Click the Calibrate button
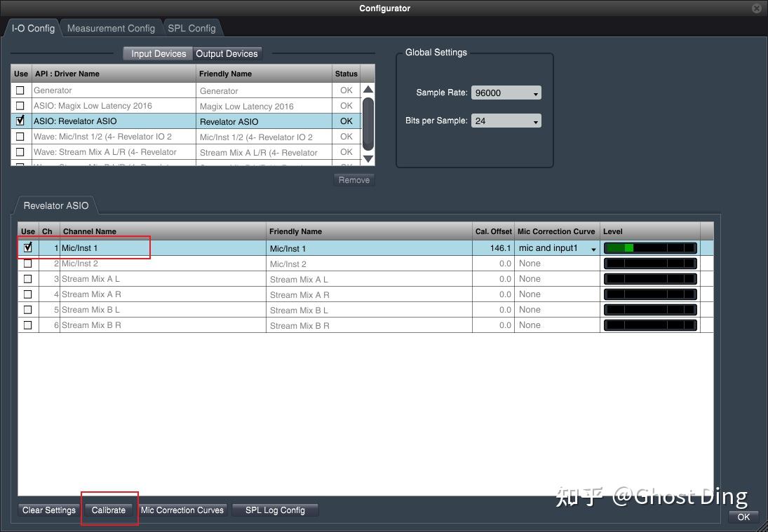This screenshot has width=768, height=532. [x=109, y=510]
